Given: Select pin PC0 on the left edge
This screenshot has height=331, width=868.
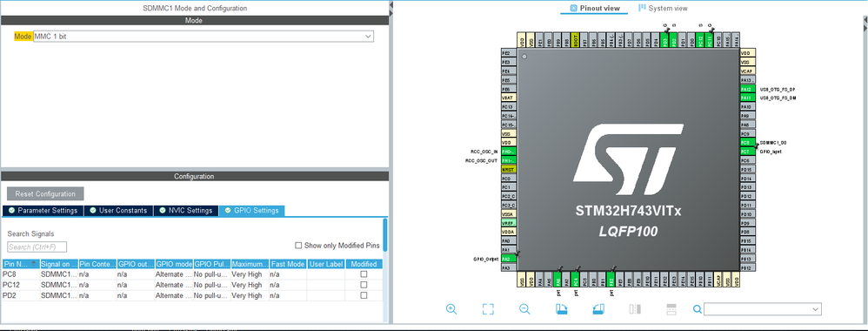Looking at the screenshot, I should click(509, 179).
